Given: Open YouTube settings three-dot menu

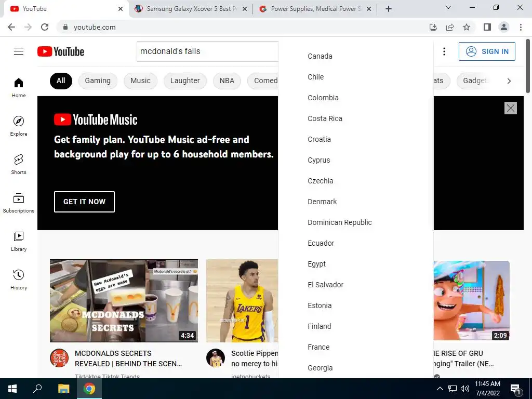Looking at the screenshot, I should pyautogui.click(x=444, y=51).
